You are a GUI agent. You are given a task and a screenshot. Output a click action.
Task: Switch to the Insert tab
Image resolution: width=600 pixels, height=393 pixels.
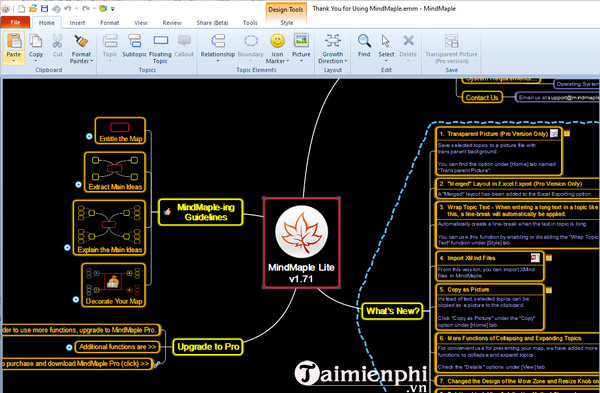[x=77, y=23]
